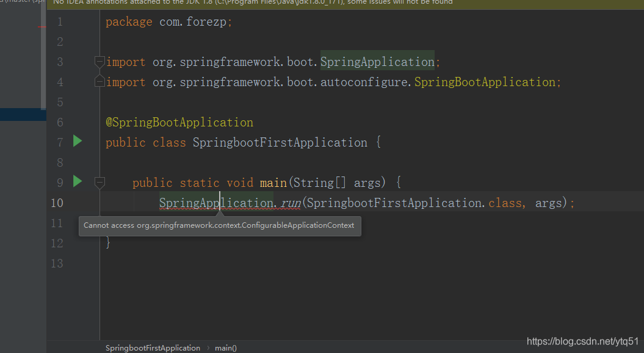Click inside the left project panel
This screenshot has width=644, height=353.
coord(21,183)
